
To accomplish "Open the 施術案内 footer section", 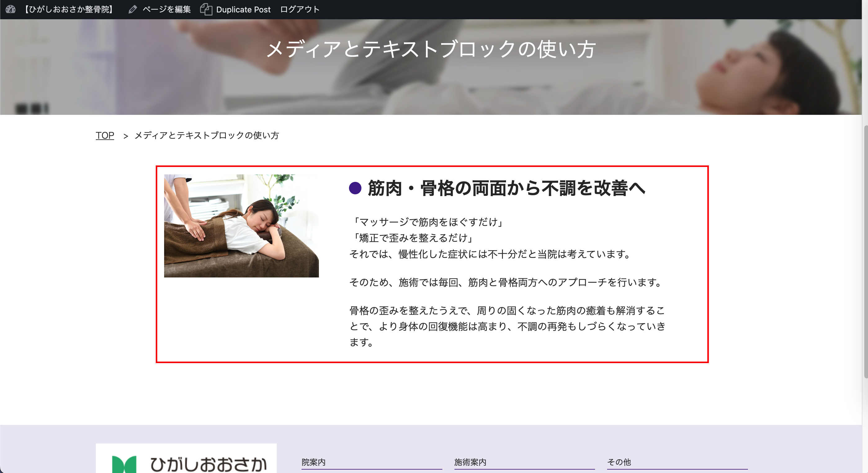I will point(470,462).
